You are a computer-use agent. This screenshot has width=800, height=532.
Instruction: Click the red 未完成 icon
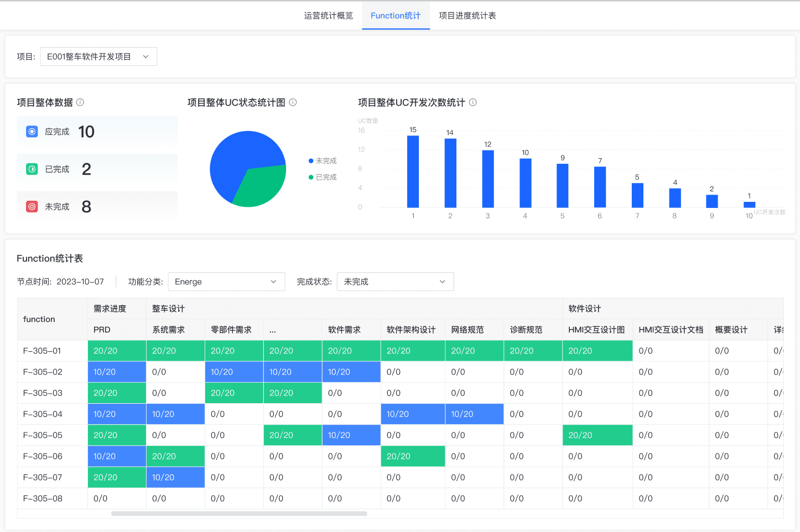click(32, 207)
